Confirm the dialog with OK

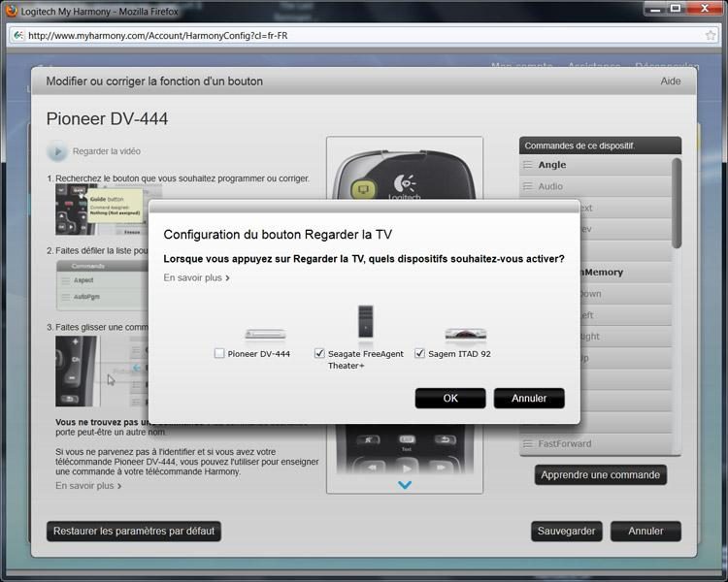pyautogui.click(x=450, y=399)
